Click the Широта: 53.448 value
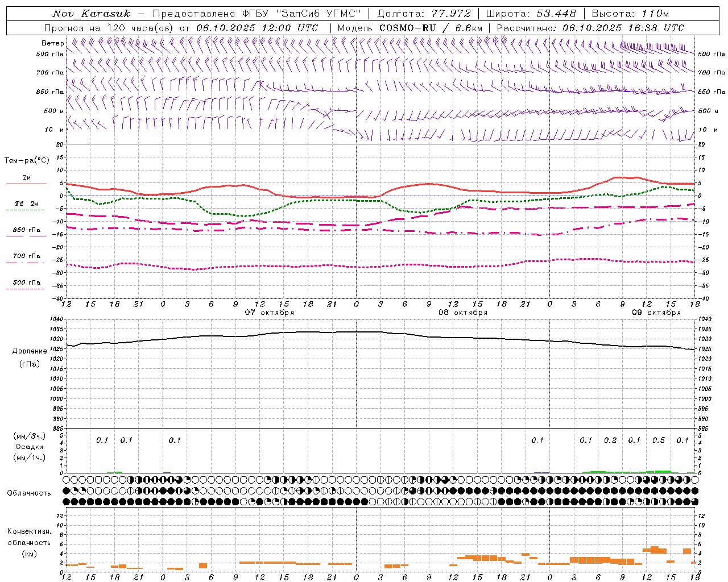This screenshot has width=728, height=582. [531, 14]
